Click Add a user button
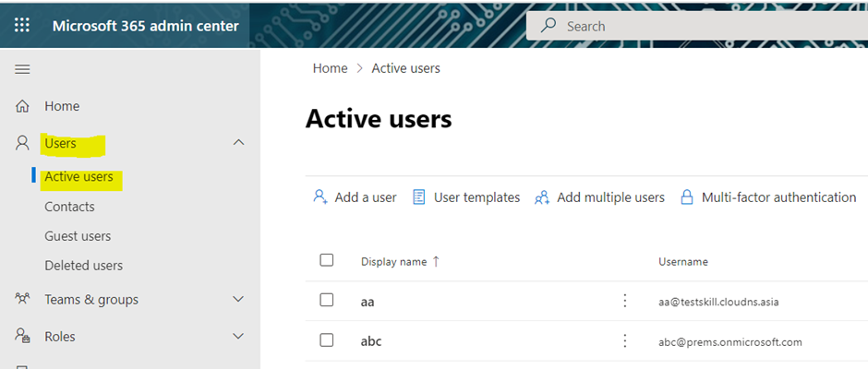The height and width of the screenshot is (369, 868). pyautogui.click(x=355, y=197)
